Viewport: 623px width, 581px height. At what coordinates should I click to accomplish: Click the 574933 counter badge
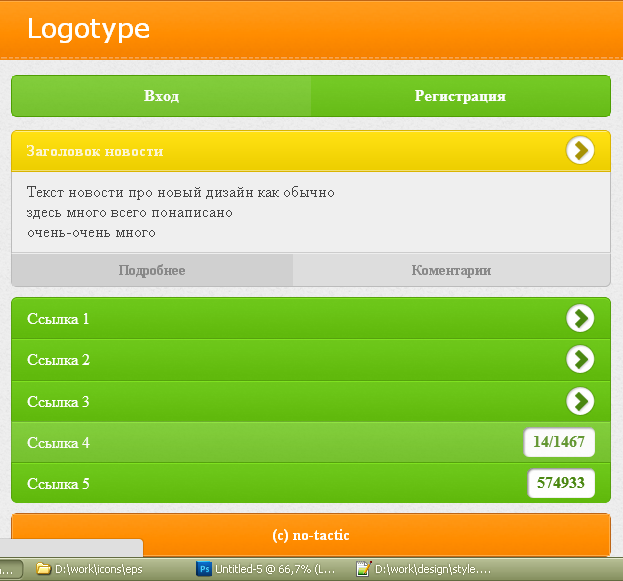pyautogui.click(x=561, y=483)
